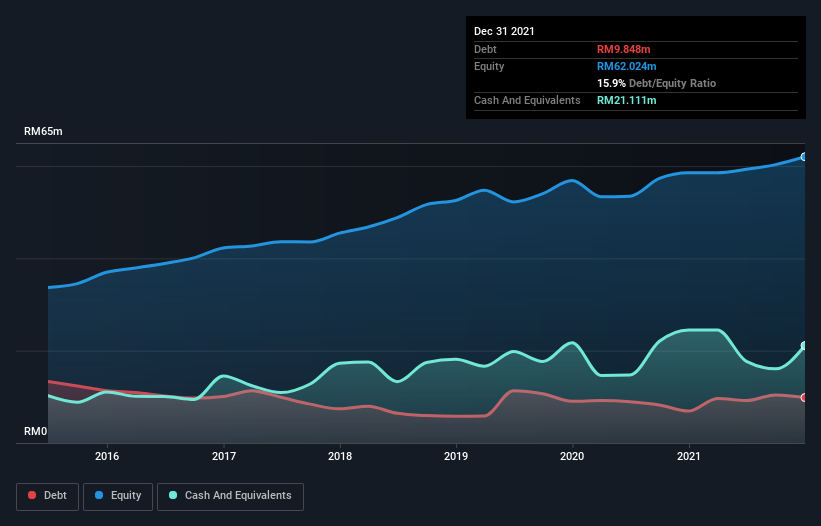Click the teal Cash And Equivalents legend dot
The image size is (821, 526).
click(x=173, y=495)
